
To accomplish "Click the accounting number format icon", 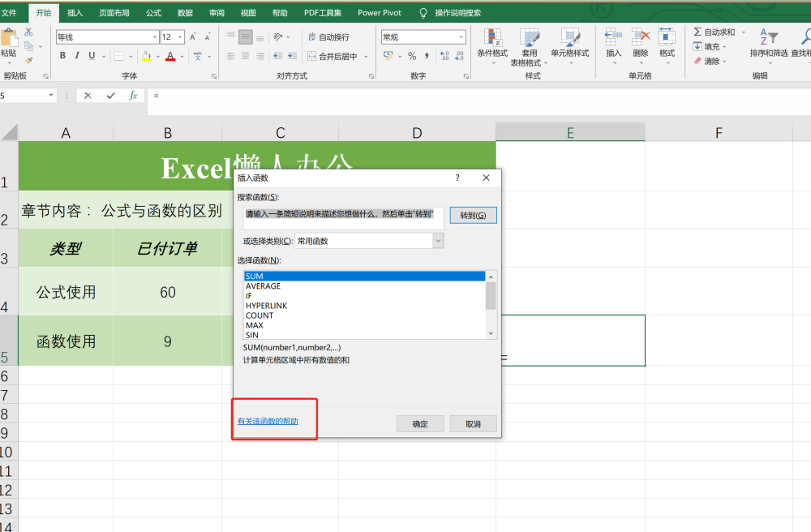I will (x=388, y=56).
